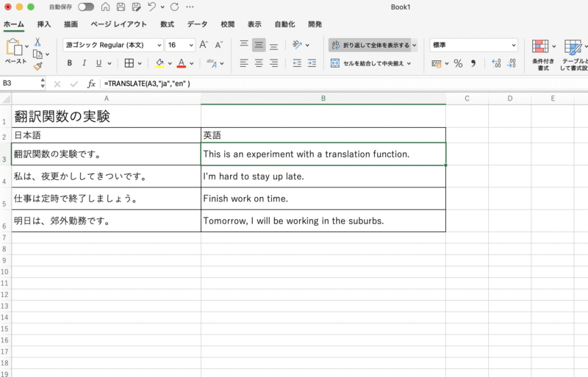Screen dimensions: 588x377
Task: Click the yellow fill color bucket
Action: coord(159,63)
